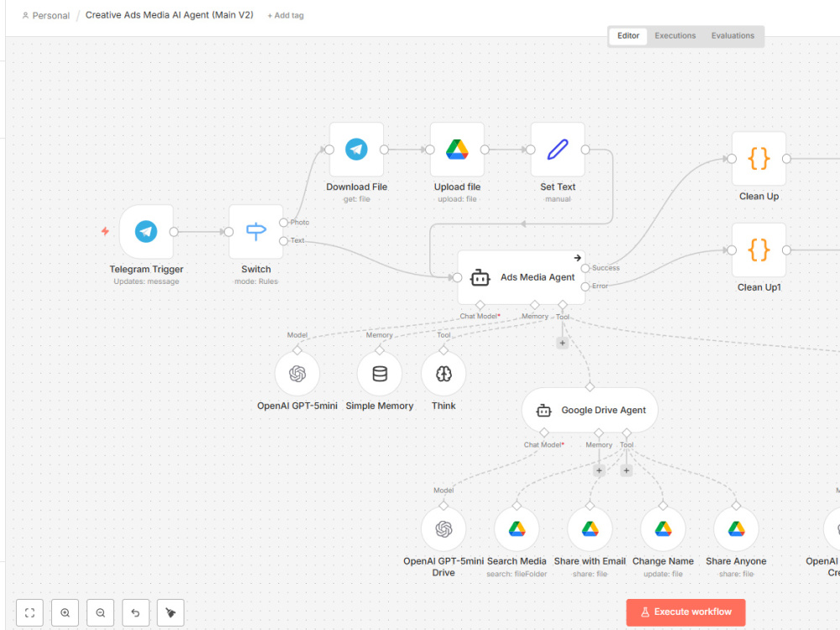Open the Clean Up1 code node
Viewport: 840px width, 630px height.
(x=759, y=249)
